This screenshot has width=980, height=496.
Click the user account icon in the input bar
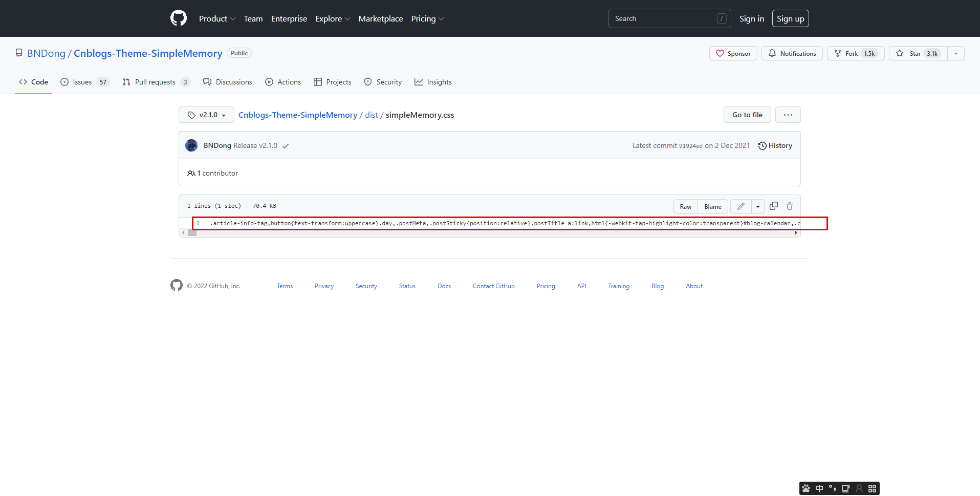(x=859, y=488)
